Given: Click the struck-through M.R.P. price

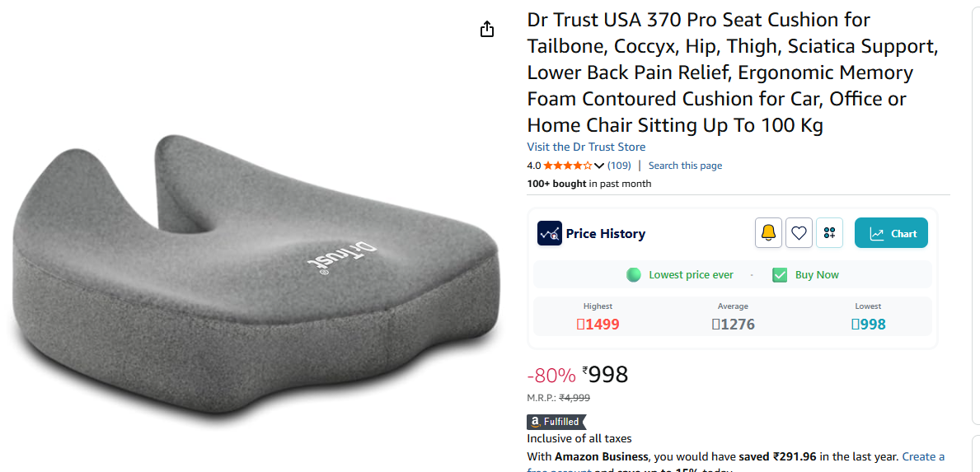Looking at the screenshot, I should coord(574,398).
